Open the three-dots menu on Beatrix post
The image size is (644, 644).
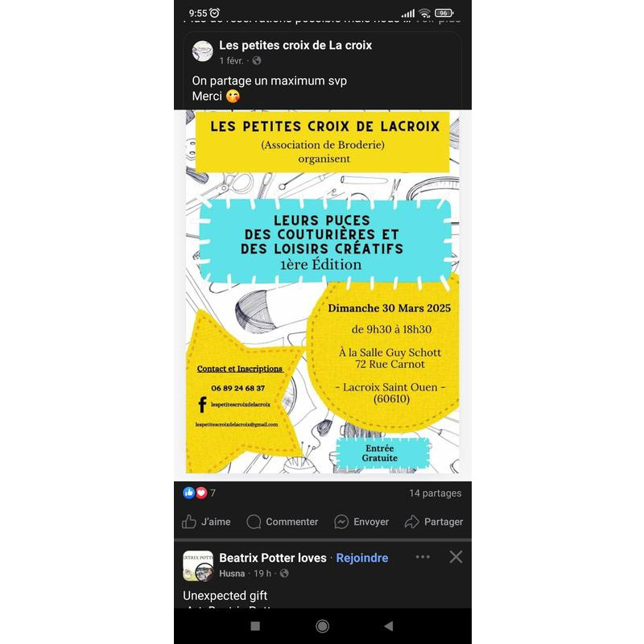(423, 557)
